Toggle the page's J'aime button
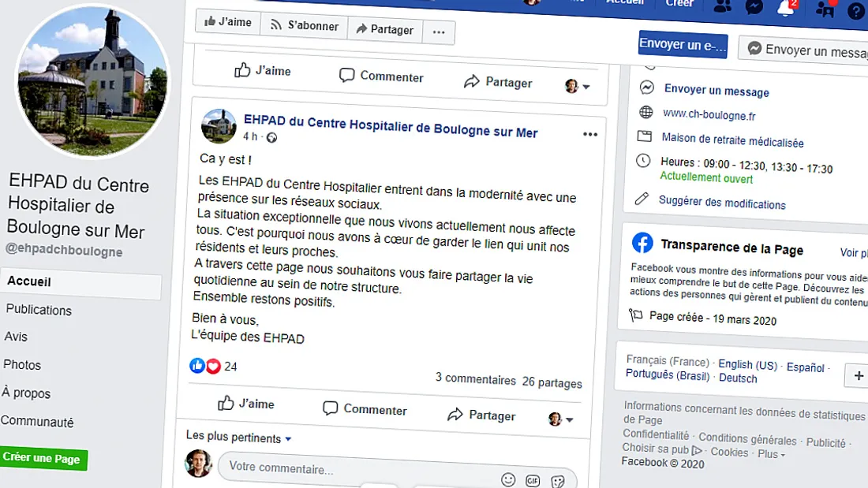Viewport: 868px width, 488px height. click(x=228, y=21)
